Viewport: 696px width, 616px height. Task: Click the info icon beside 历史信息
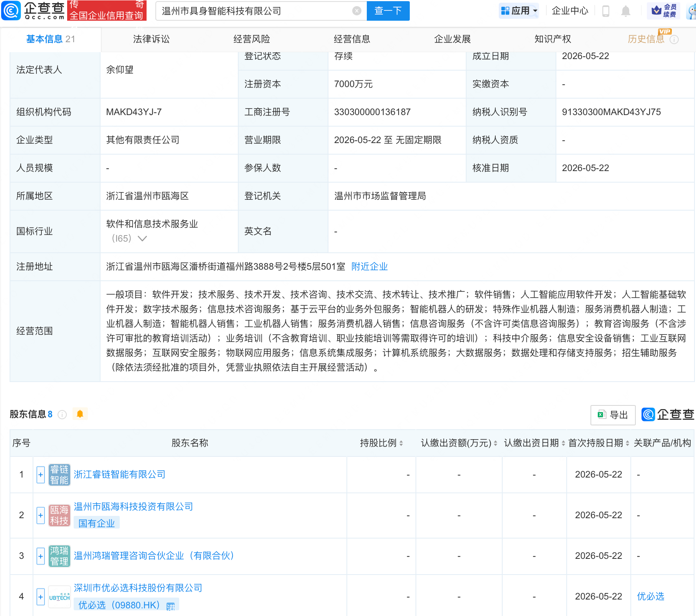[674, 40]
